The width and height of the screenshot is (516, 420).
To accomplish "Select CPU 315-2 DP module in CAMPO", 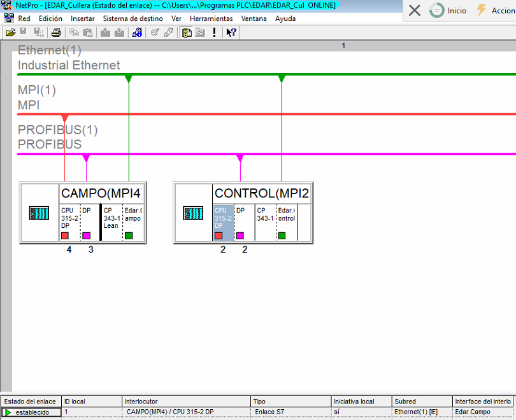I will (69, 223).
